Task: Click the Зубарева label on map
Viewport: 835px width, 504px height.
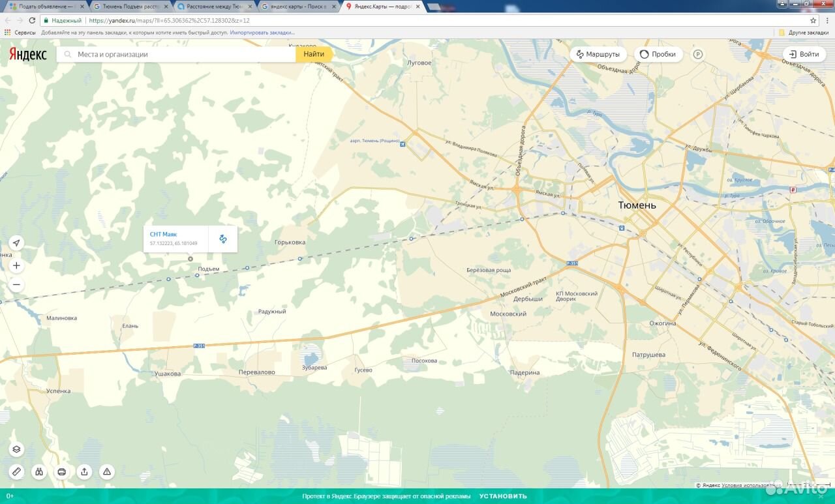Action: [314, 368]
